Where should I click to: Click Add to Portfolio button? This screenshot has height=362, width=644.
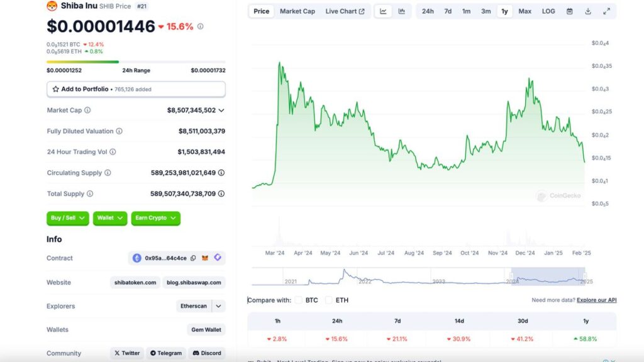click(136, 89)
